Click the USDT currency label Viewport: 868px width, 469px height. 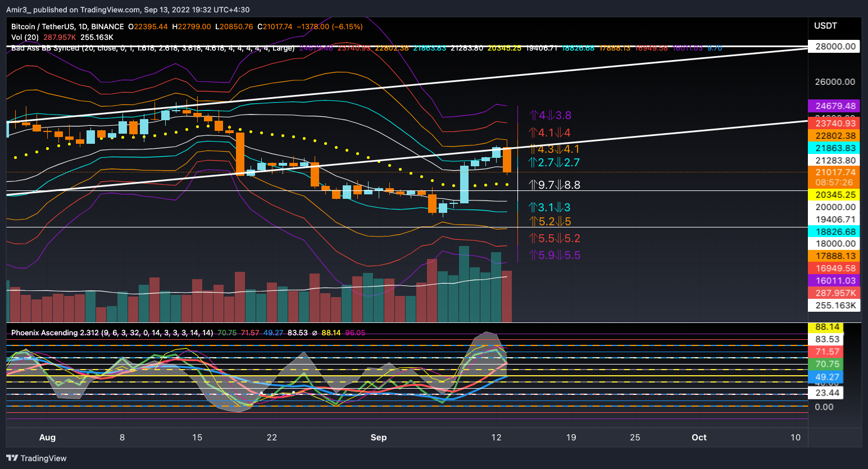825,26
